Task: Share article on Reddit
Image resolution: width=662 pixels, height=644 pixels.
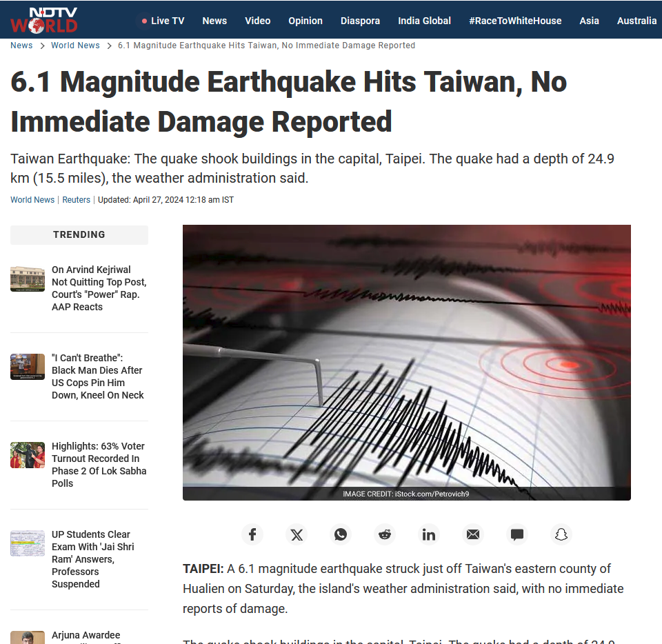Action: [x=385, y=534]
